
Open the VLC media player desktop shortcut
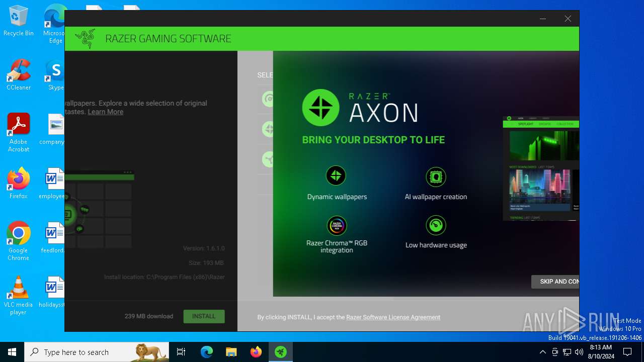point(19,296)
